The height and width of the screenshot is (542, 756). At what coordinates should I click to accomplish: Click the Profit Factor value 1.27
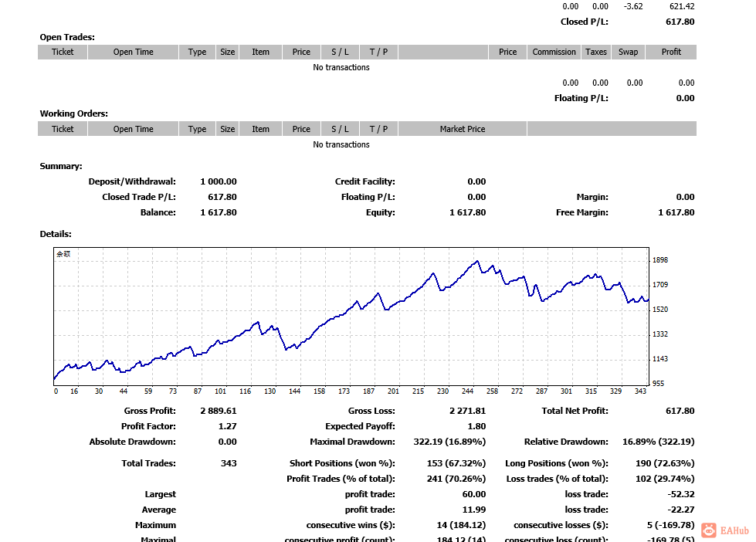coord(228,427)
